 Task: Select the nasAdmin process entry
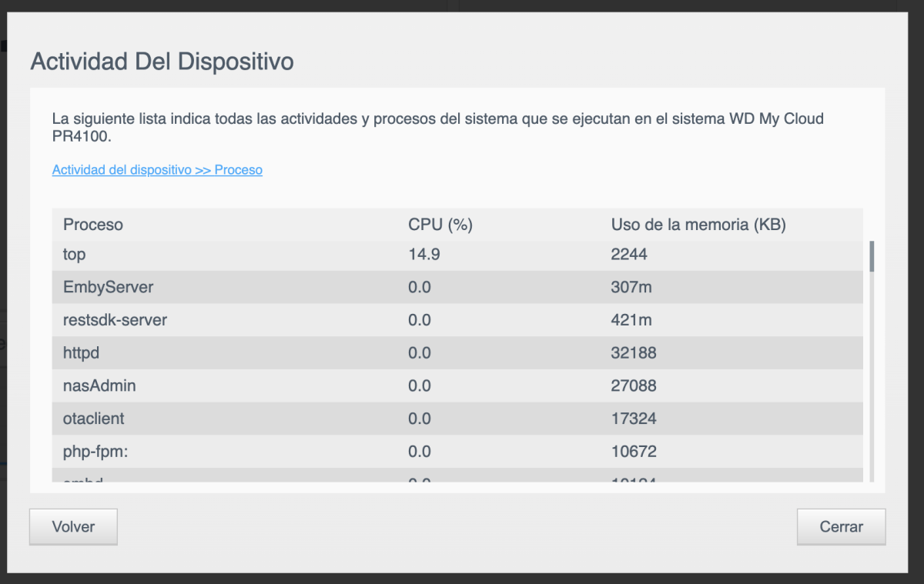coord(99,385)
